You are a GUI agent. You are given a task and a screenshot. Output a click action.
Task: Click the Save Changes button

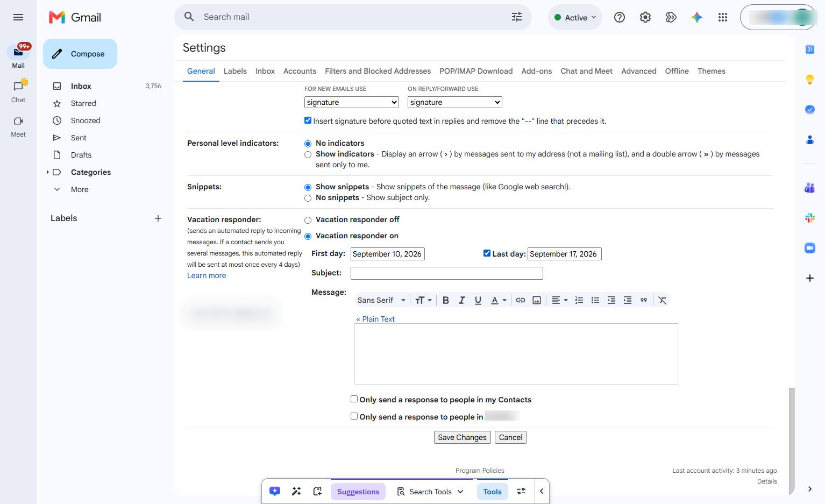coord(462,437)
